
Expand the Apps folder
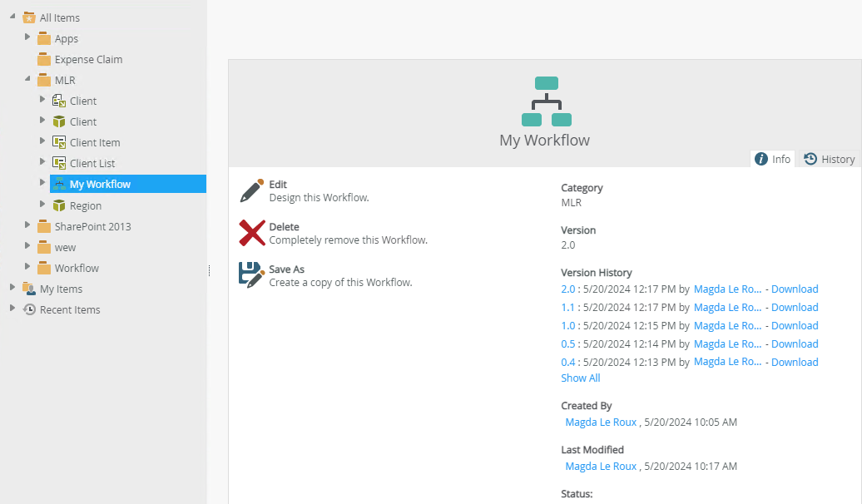click(x=27, y=37)
